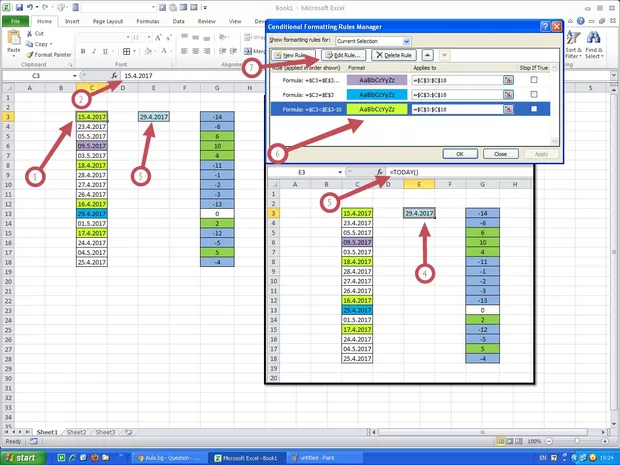Click the Sort & Filter icon
620x465 pixels.
click(573, 38)
